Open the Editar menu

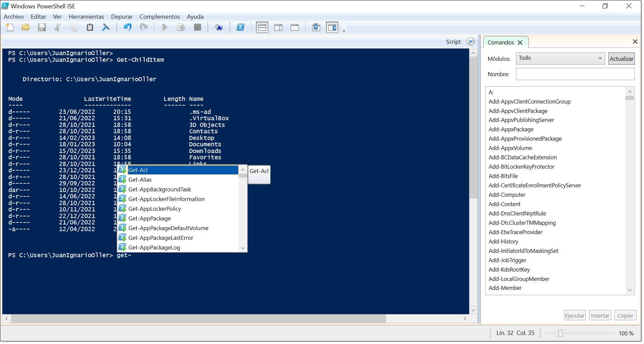click(x=38, y=16)
